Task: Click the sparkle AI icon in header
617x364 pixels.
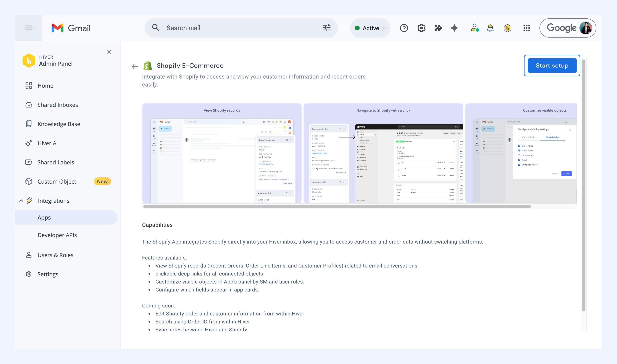Action: pos(454,28)
